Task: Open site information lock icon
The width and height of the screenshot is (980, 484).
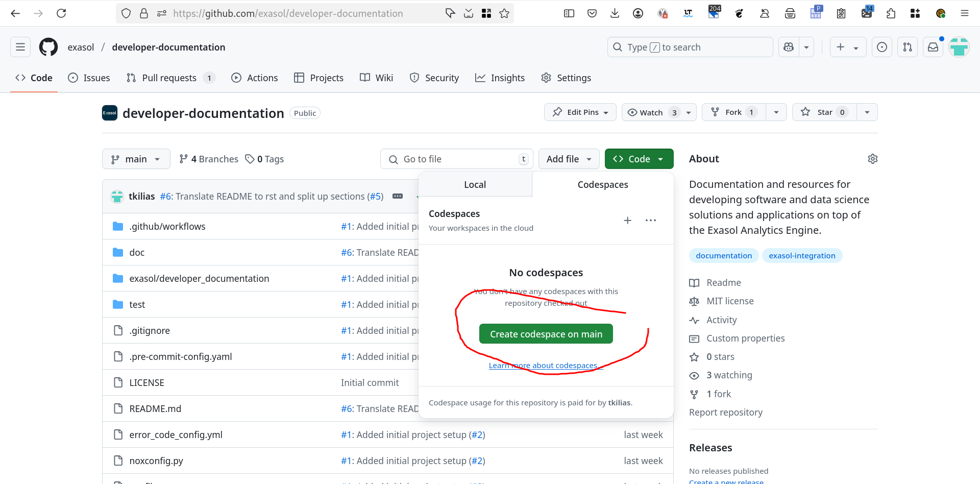Action: [144, 13]
